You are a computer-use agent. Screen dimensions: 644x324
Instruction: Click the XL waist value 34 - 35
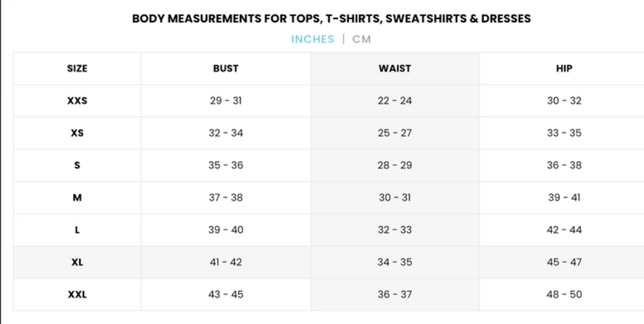(395, 262)
